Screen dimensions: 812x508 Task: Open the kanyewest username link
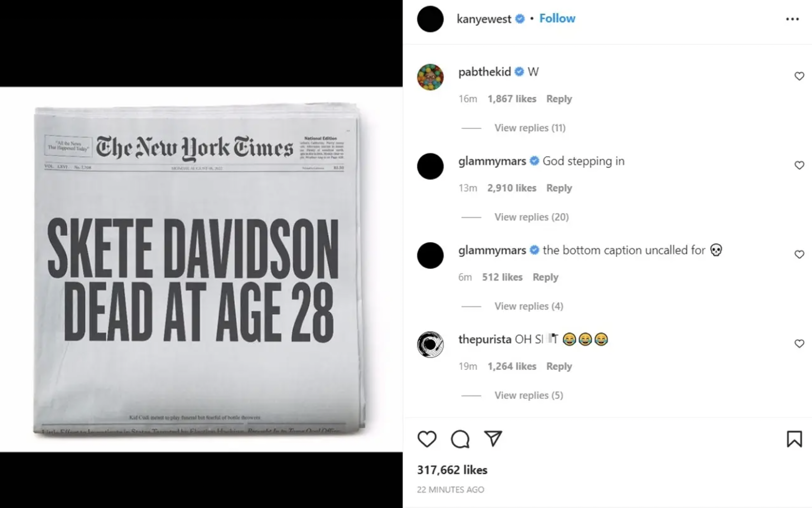[x=484, y=19]
